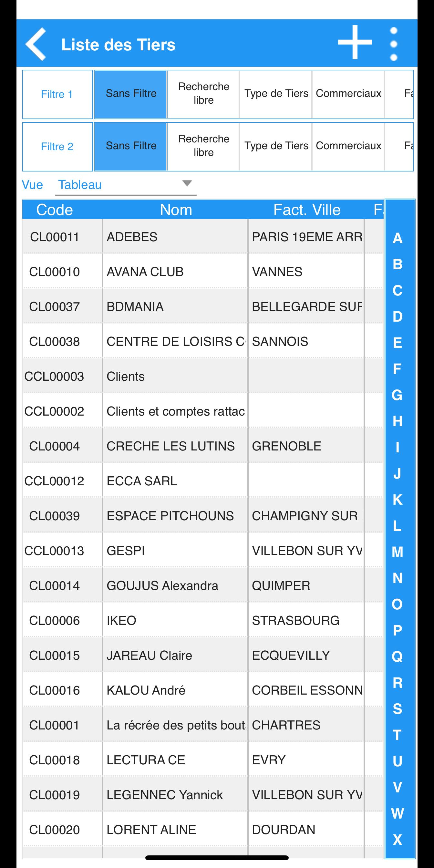Choose Recherche libre in Filtre 1 row

click(203, 94)
